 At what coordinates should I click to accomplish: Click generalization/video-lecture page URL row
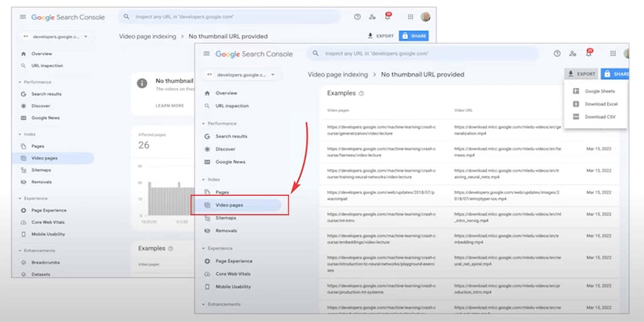(x=381, y=129)
